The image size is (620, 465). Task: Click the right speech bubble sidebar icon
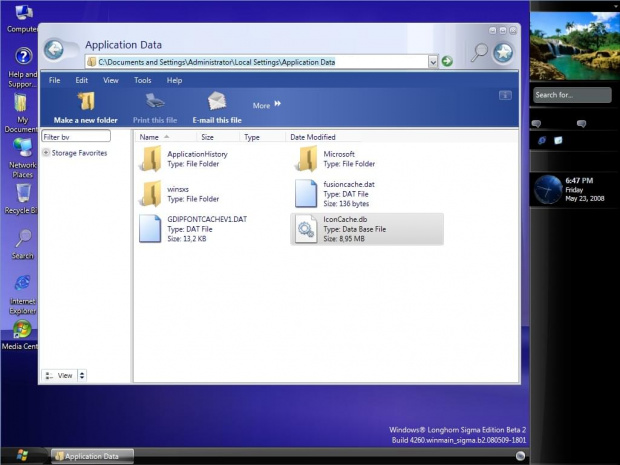(x=581, y=124)
